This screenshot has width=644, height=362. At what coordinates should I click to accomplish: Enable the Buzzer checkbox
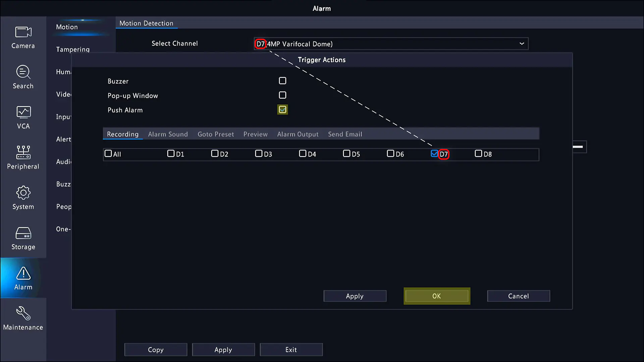coord(283,81)
